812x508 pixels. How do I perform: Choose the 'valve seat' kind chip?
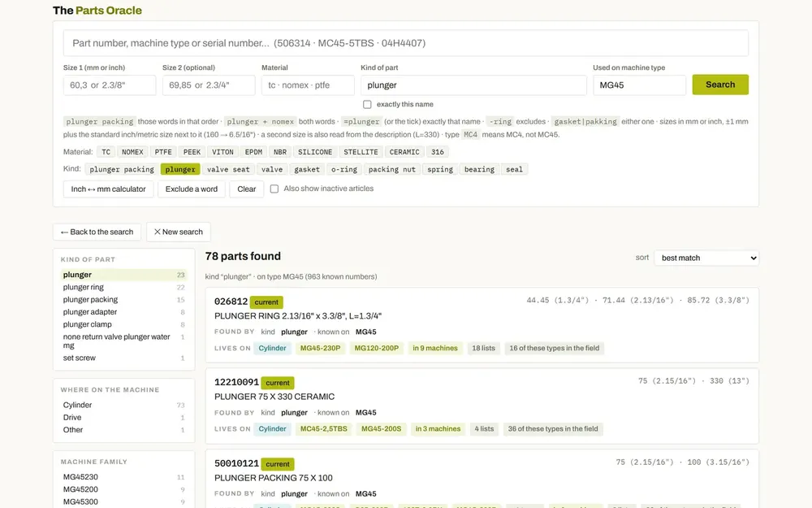coord(228,170)
